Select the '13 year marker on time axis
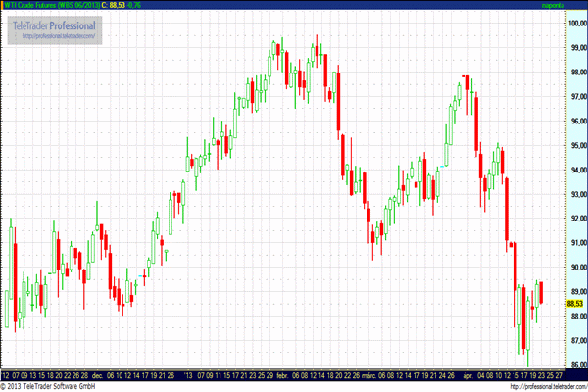Image resolution: width=588 pixels, height=392 pixels. (188, 374)
